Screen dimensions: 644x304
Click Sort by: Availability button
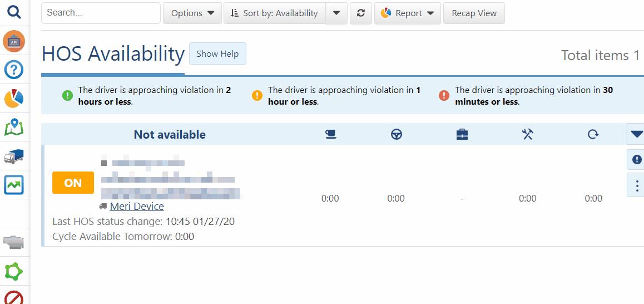274,13
